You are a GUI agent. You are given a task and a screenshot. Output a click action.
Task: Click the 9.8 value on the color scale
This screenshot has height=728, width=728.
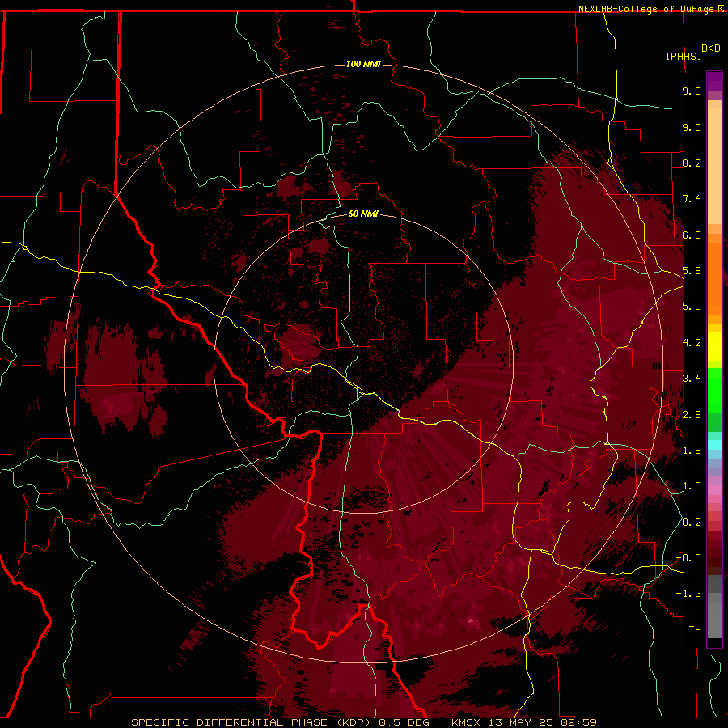692,91
